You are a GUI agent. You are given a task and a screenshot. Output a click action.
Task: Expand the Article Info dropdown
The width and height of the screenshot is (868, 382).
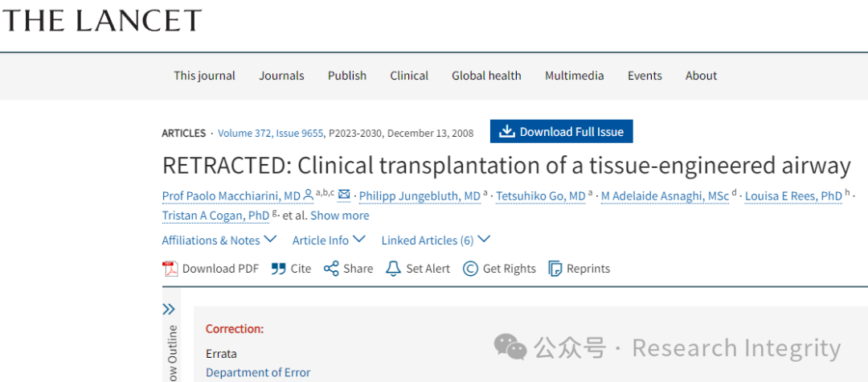[x=329, y=240]
